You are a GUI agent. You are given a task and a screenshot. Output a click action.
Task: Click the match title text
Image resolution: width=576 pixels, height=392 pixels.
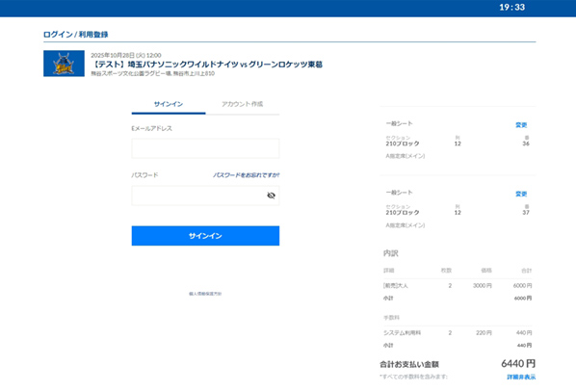click(x=207, y=65)
